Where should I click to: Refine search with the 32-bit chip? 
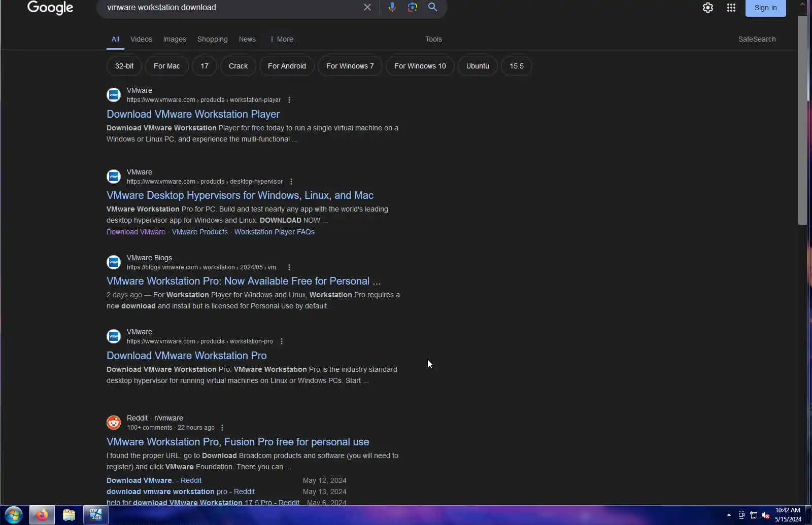tap(124, 66)
